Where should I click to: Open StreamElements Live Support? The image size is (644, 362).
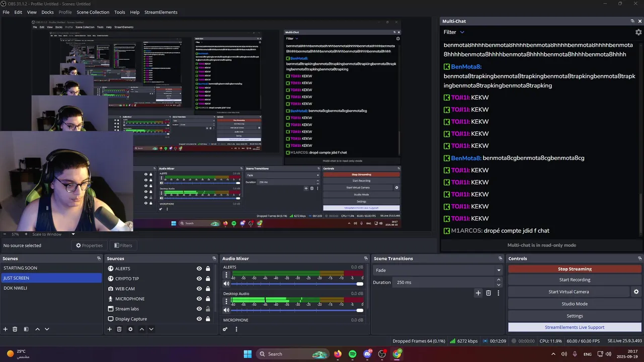click(x=575, y=327)
